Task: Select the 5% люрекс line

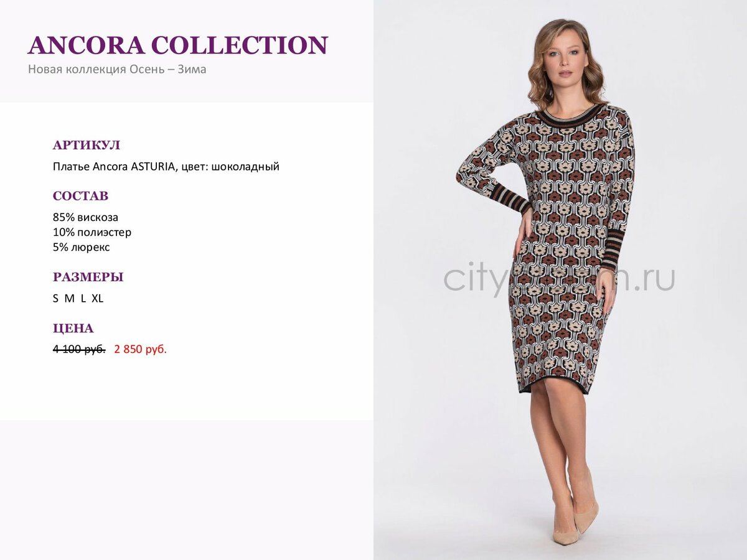Action: click(82, 247)
